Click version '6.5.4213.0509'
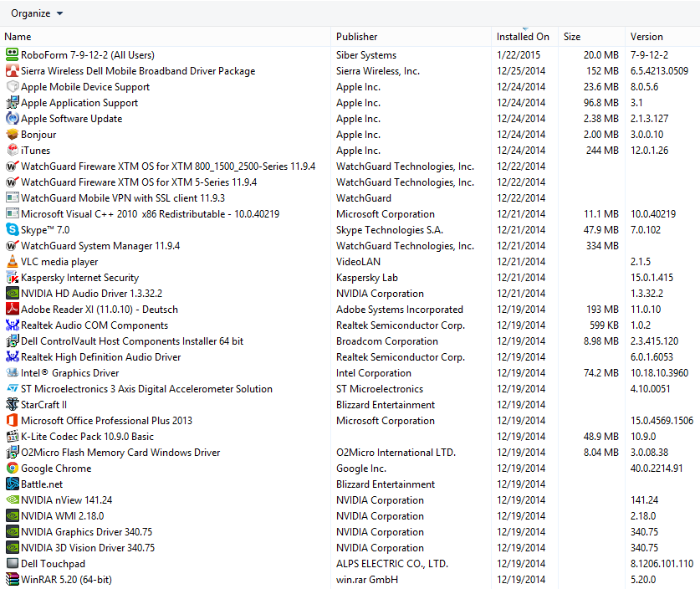Screen dimensions: 700x589 [x=659, y=71]
